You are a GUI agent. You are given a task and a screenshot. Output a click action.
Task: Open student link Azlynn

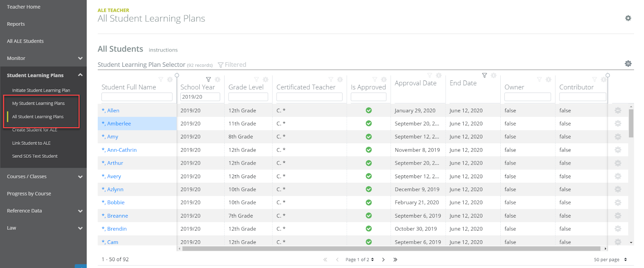coord(113,189)
